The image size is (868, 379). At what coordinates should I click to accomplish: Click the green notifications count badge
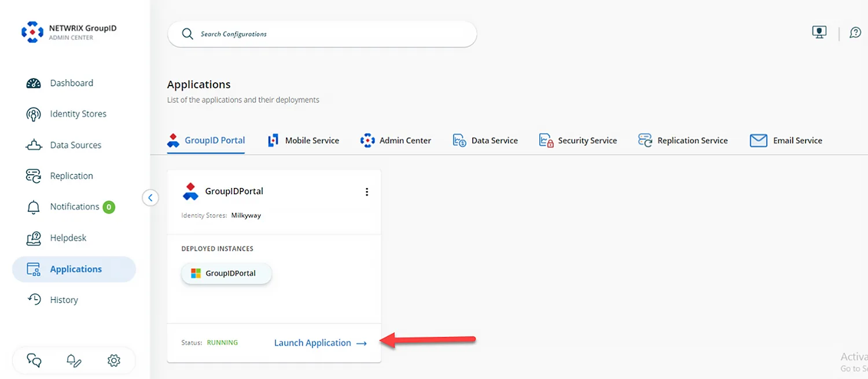pos(109,207)
